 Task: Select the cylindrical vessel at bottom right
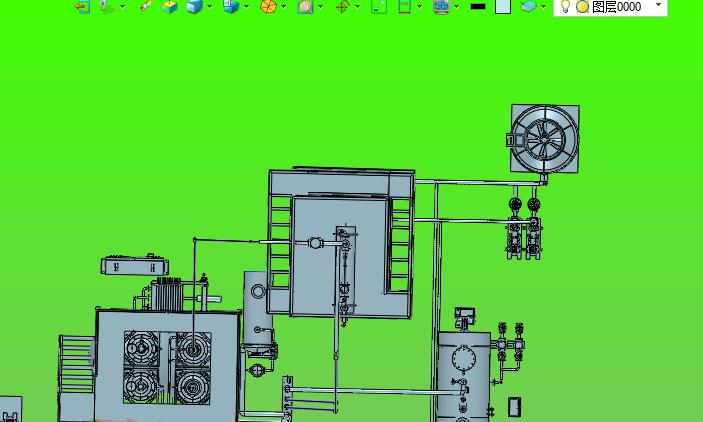[463, 377]
